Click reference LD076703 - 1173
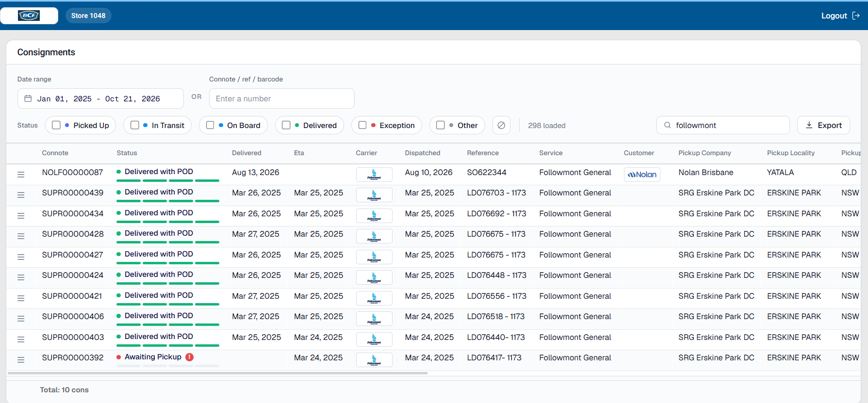868x403 pixels. [496, 193]
